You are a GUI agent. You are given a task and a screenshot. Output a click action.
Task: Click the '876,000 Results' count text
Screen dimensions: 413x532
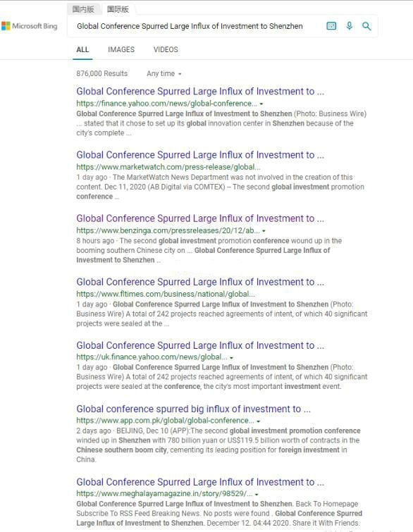tap(101, 73)
